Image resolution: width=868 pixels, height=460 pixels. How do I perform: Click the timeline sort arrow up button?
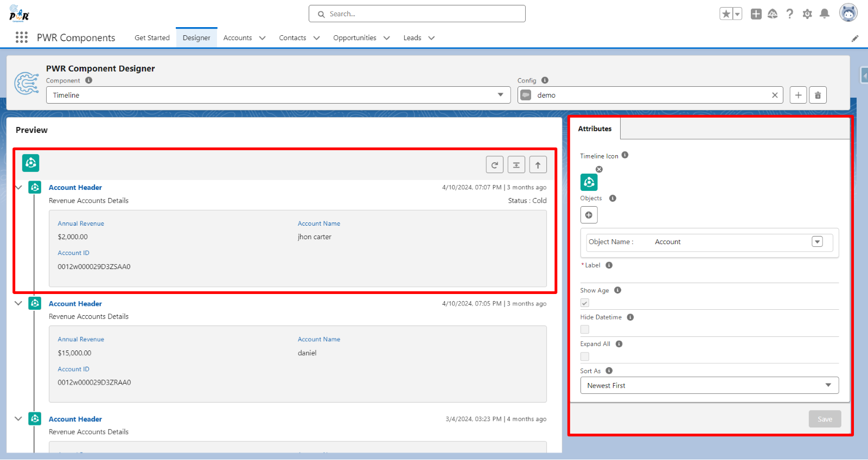(538, 165)
